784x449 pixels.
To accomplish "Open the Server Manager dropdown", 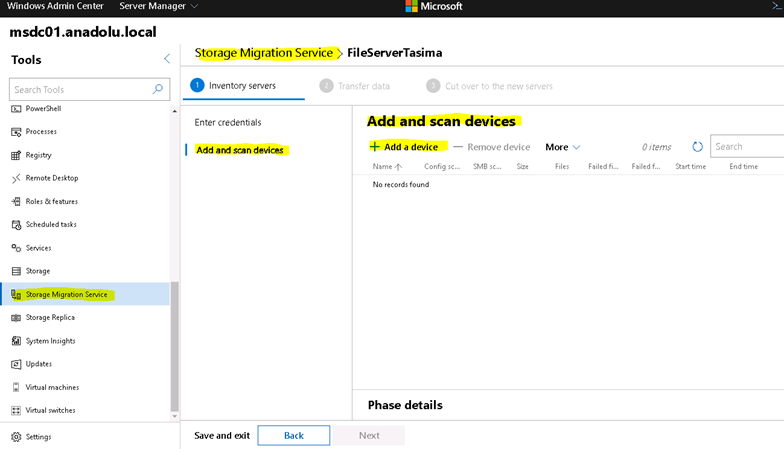I will (x=158, y=6).
